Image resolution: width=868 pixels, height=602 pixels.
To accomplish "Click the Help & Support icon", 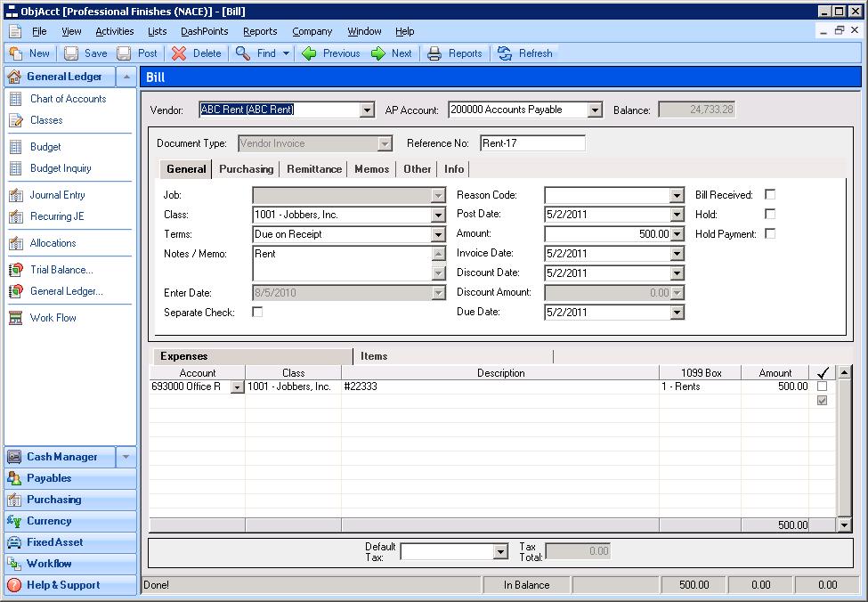I will pyautogui.click(x=14, y=585).
